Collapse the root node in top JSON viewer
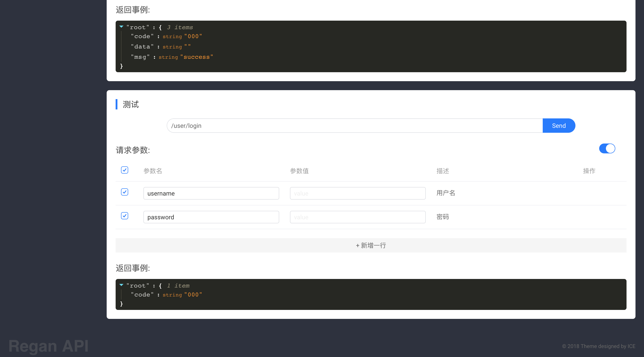The image size is (644, 357). pos(121,27)
